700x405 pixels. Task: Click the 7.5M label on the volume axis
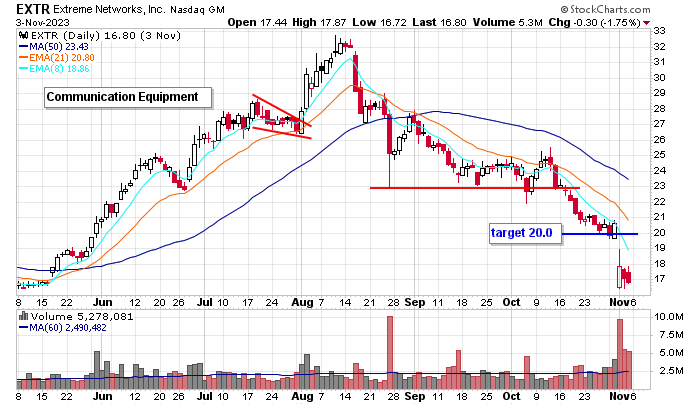coord(671,335)
